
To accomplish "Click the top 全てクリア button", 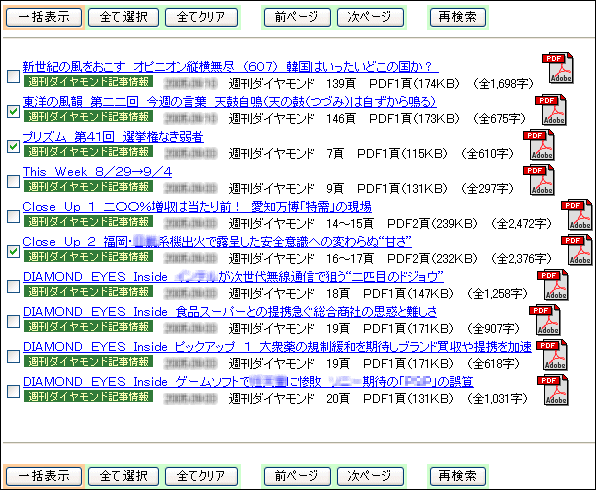I will (x=201, y=17).
